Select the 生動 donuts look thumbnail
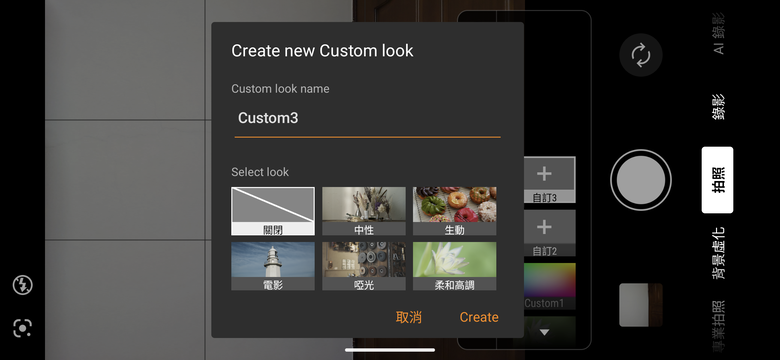The height and width of the screenshot is (360, 780). pyautogui.click(x=455, y=211)
